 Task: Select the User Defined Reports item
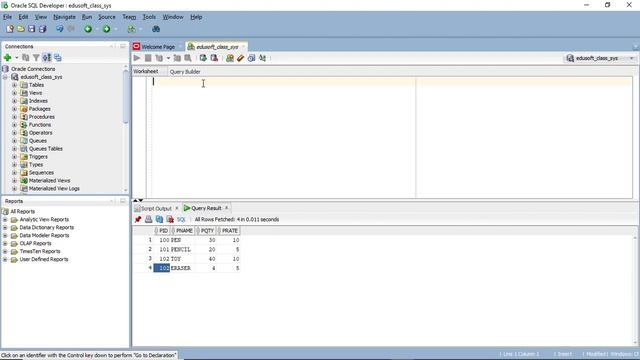[44, 260]
